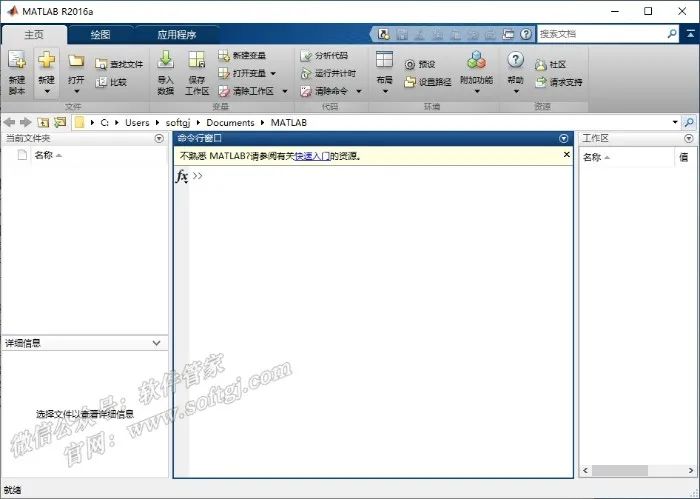Click the Workspace horizontal scrollbar thumb
Image resolution: width=700 pixels, height=499 pixels.
620,470
